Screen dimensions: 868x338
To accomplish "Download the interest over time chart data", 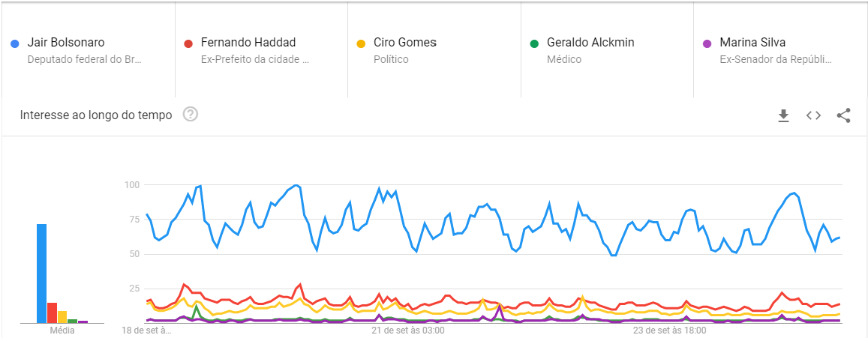I will [x=783, y=115].
